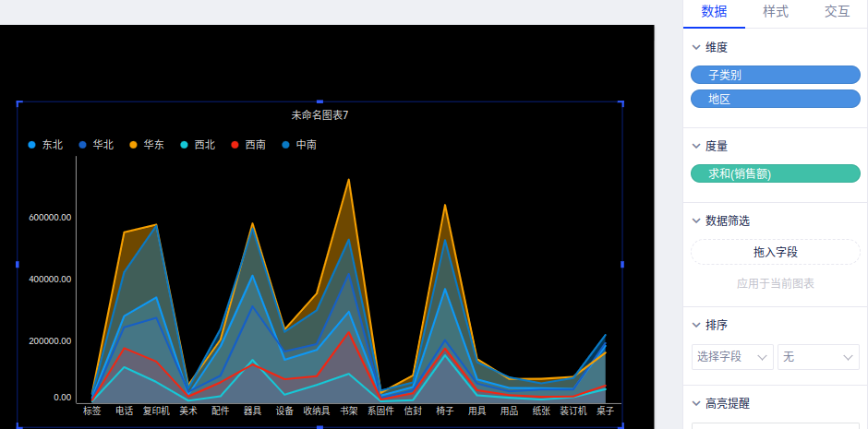Click the chart title 未命名图表7

click(319, 115)
